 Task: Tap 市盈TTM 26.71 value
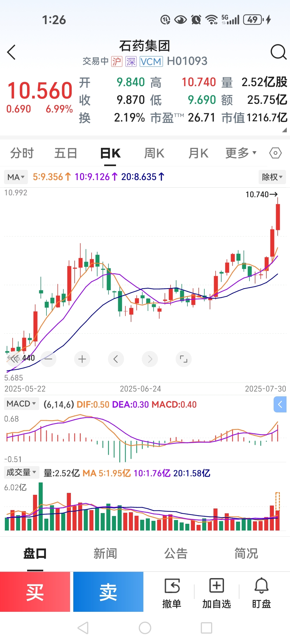(202, 118)
